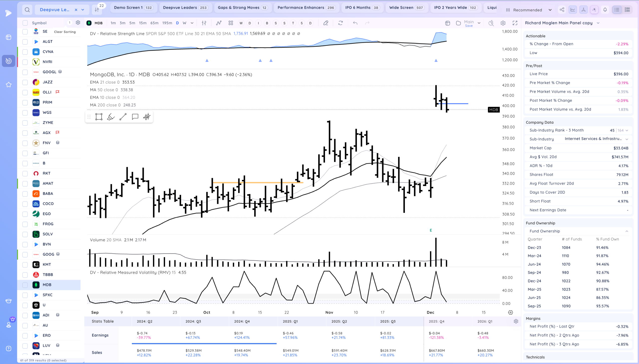Viewport: 639px width, 364px height.
Task: Tick the checkbox next to AMAT
Action: coord(25,184)
